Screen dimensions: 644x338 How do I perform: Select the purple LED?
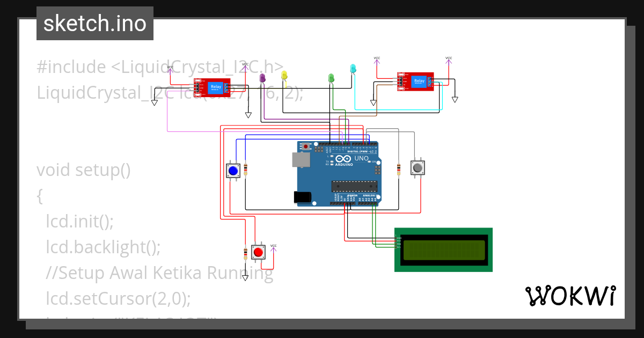click(262, 77)
